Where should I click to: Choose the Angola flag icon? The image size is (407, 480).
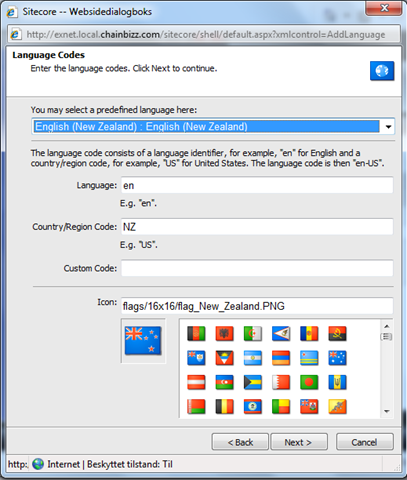(x=337, y=334)
